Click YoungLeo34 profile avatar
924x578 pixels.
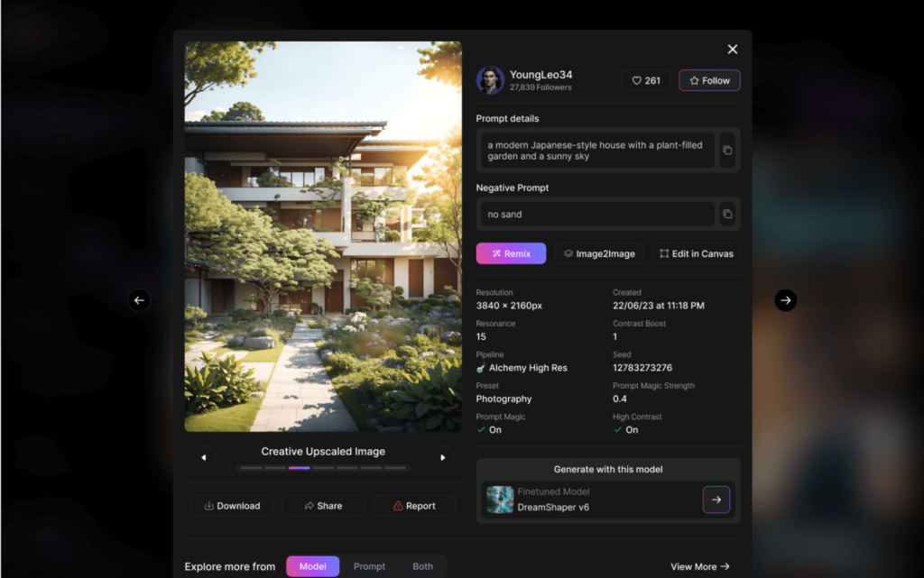click(490, 80)
